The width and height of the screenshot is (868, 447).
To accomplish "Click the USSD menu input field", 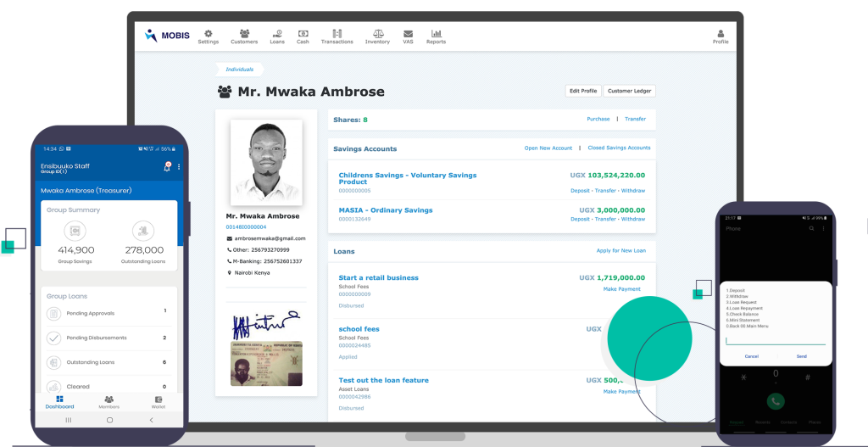I will tap(775, 340).
